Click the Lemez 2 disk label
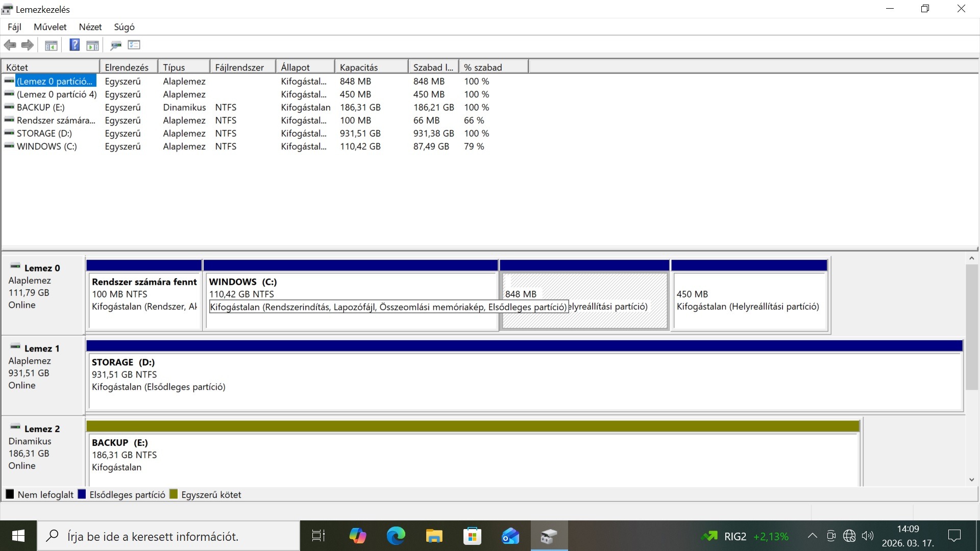The image size is (980, 551). coord(42,429)
